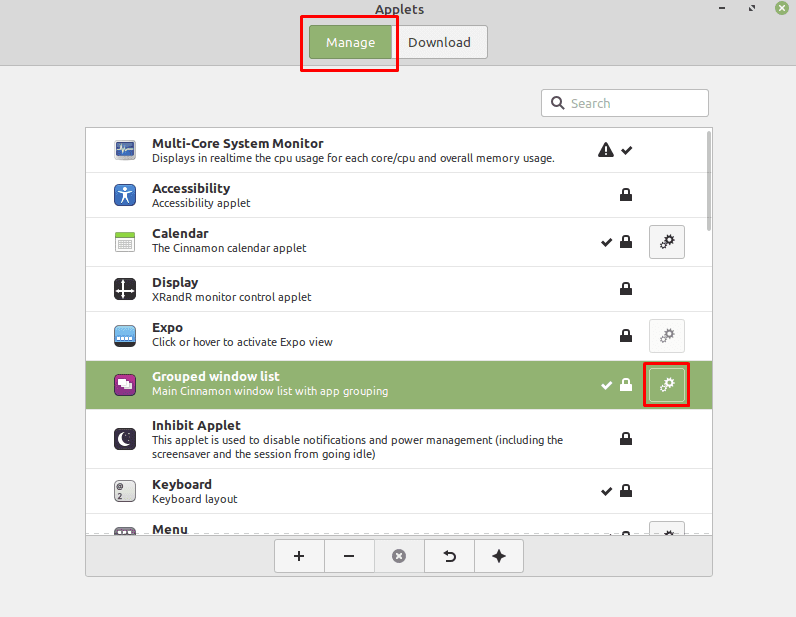Click the 'Keyboard layout' description
Screen dimensions: 796x617
pos(194,499)
